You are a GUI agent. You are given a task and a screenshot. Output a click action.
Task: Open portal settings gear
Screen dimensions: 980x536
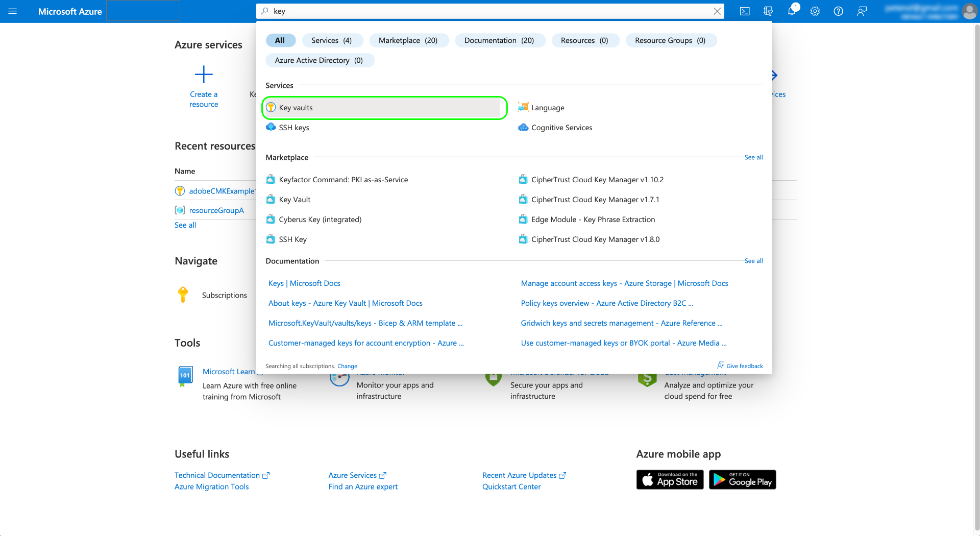815,11
